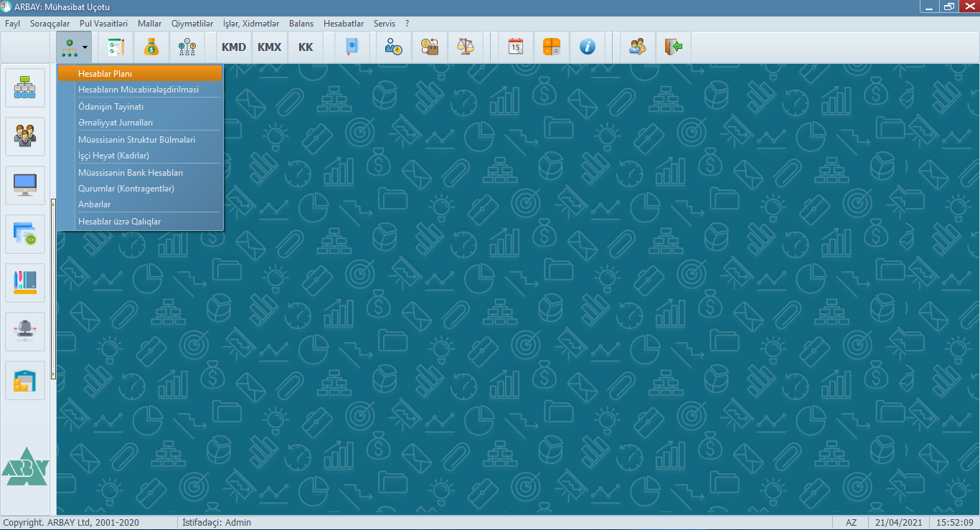980x530 pixels.
Task: Open the İşlər, Xidmətlər menu
Action: (x=251, y=24)
